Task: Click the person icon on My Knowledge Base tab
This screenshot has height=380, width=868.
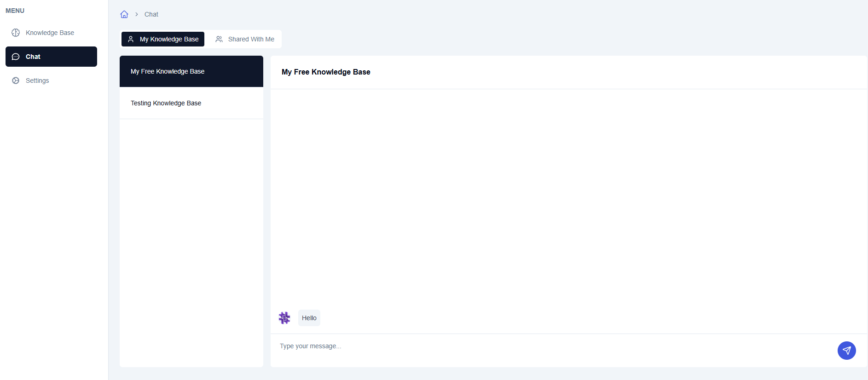Action: point(131,39)
